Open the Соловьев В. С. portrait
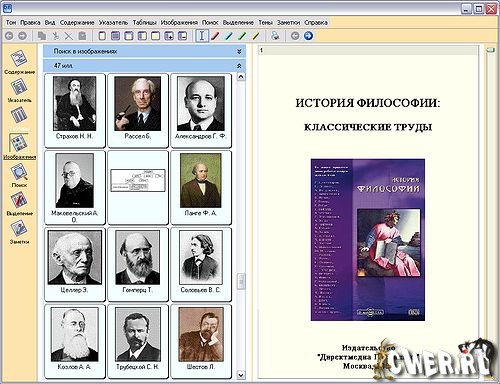This screenshot has height=384, width=500. click(x=201, y=264)
